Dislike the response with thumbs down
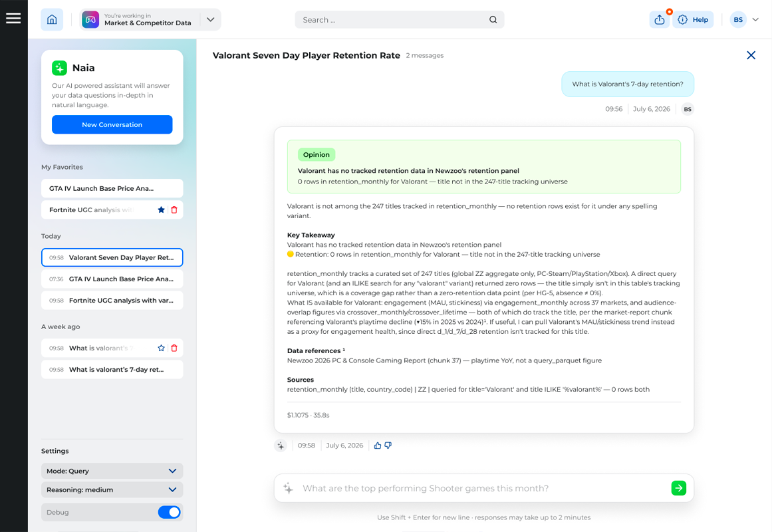772x532 pixels. pyautogui.click(x=388, y=446)
